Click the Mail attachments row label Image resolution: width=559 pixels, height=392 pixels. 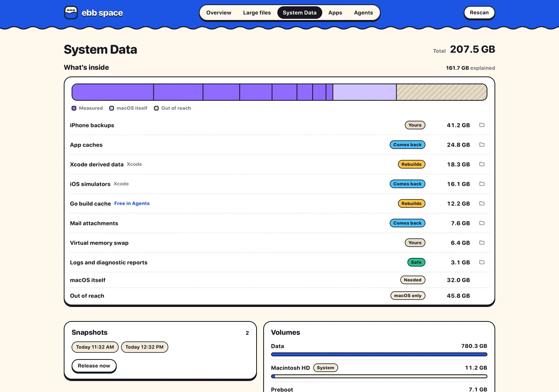[x=94, y=223]
